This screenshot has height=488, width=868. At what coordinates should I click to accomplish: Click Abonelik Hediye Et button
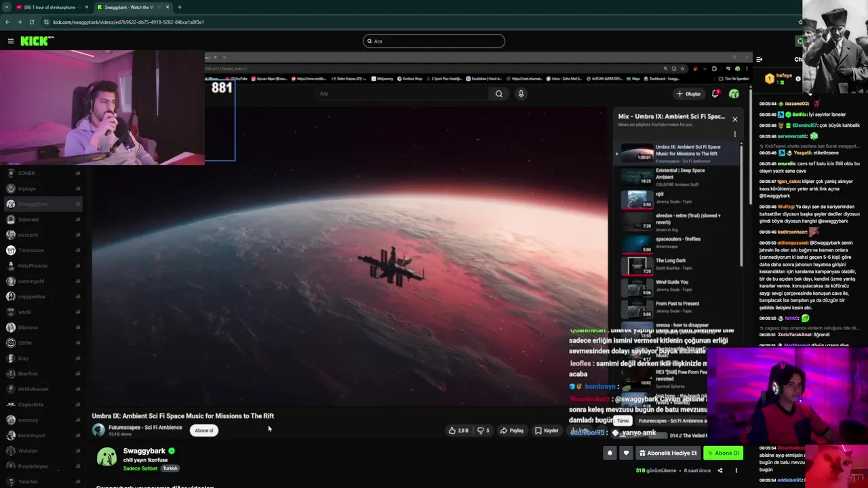(x=667, y=453)
